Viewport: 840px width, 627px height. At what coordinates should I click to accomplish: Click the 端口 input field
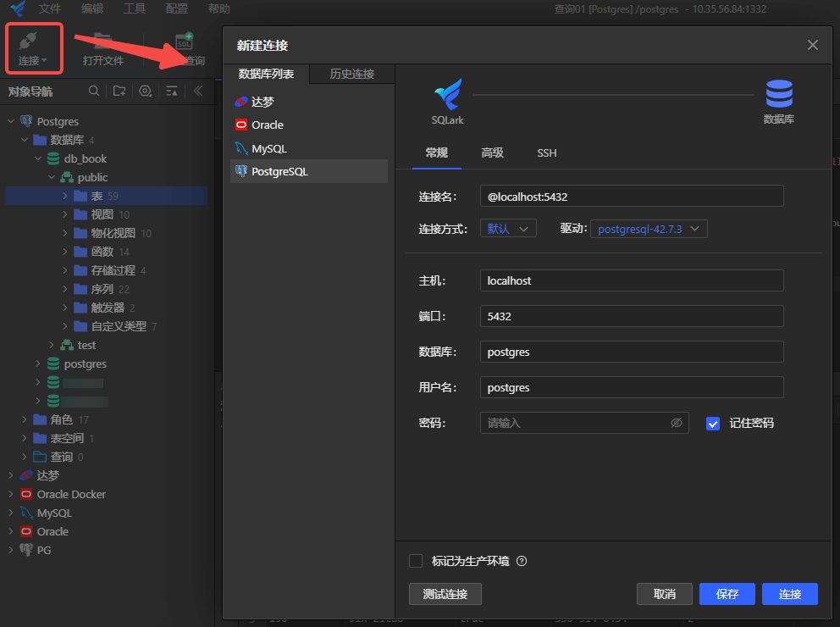632,316
